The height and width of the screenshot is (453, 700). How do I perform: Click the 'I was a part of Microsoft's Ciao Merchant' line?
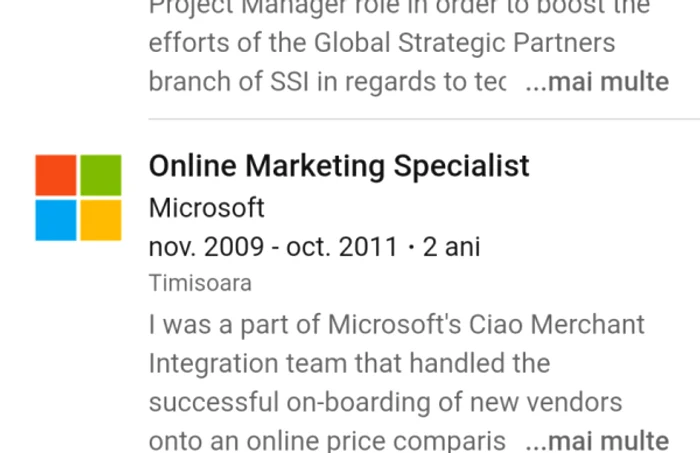point(396,324)
